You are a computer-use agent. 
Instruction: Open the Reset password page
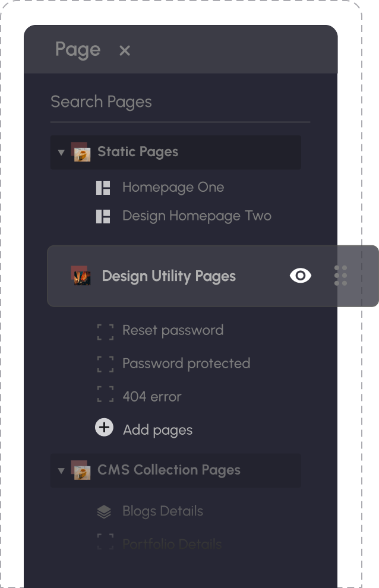(173, 331)
